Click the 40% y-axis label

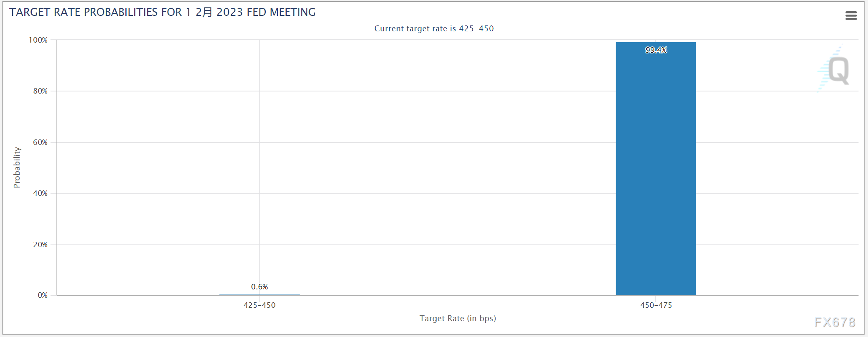(x=41, y=193)
